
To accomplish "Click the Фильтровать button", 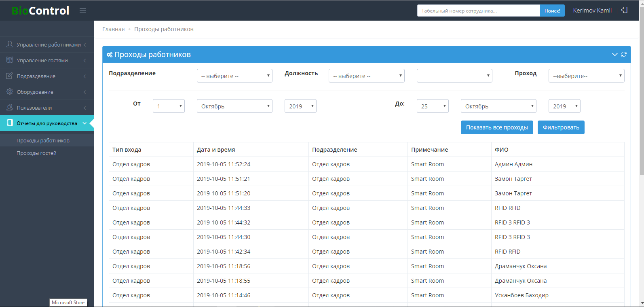I will (561, 127).
